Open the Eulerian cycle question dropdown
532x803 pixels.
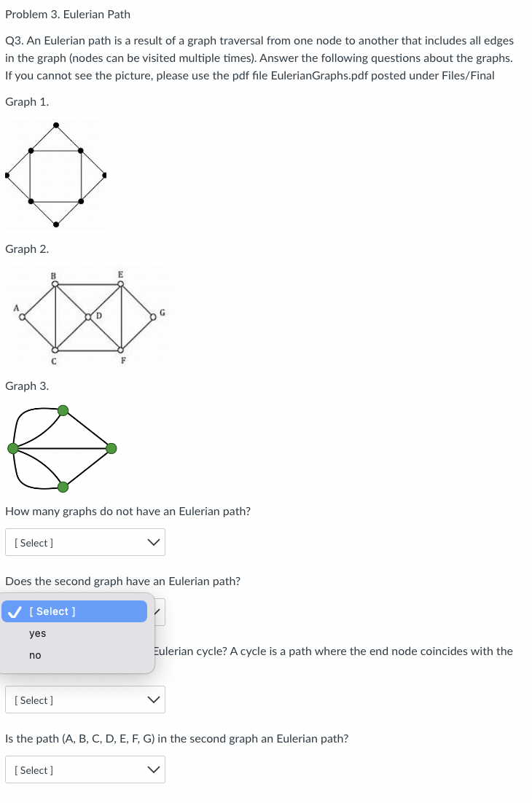(85, 700)
